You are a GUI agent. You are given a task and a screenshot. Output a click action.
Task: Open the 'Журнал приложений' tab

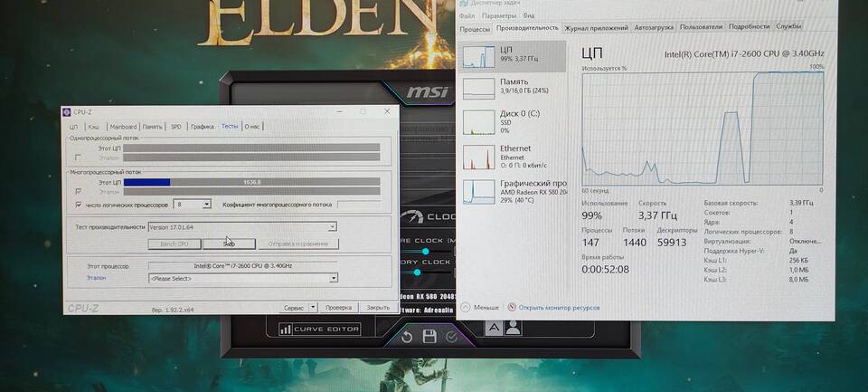(596, 28)
